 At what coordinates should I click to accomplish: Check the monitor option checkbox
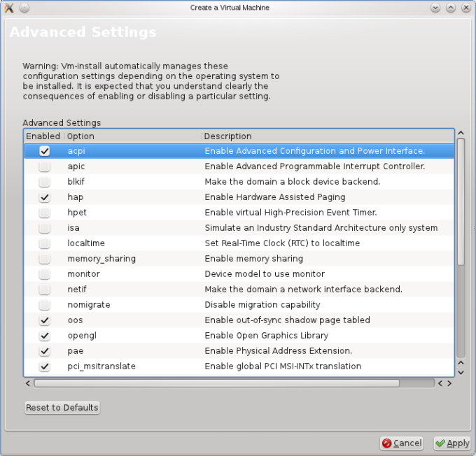click(45, 274)
